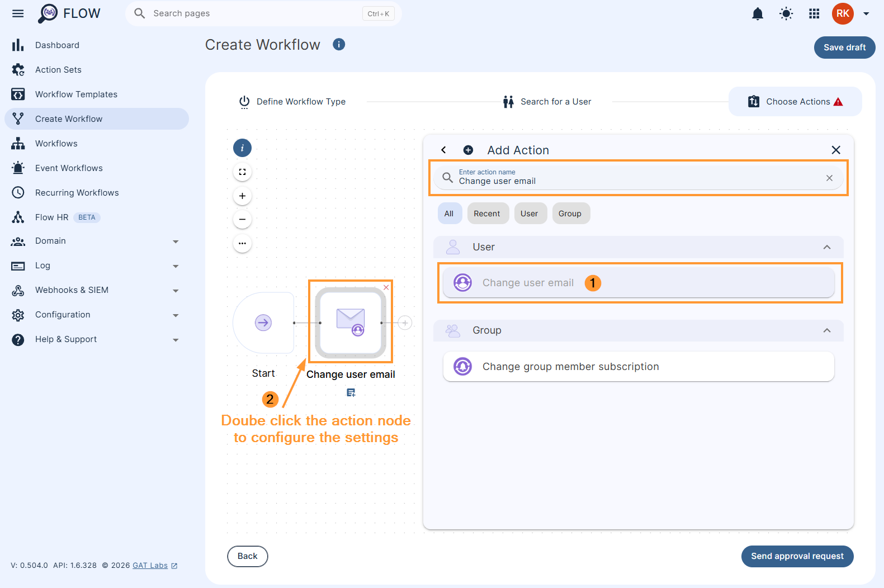This screenshot has height=588, width=884.
Task: Click the plus icon beside Add Action
Action: click(468, 150)
